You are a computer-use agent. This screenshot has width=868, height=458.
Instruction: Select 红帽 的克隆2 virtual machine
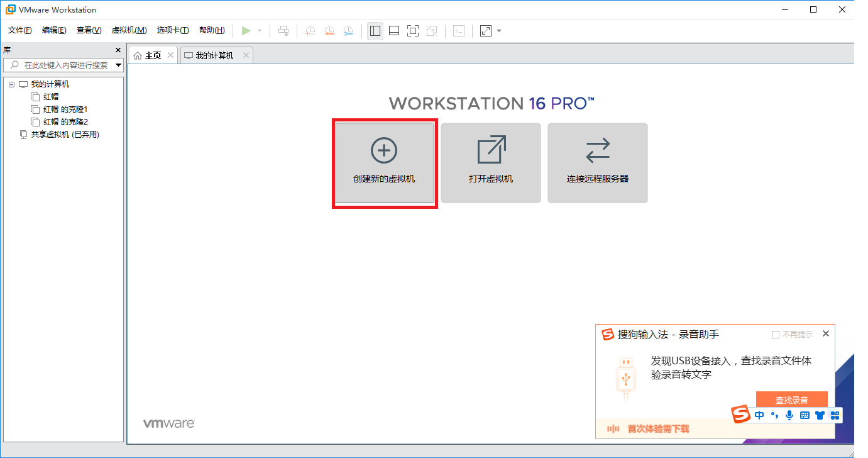[x=65, y=122]
